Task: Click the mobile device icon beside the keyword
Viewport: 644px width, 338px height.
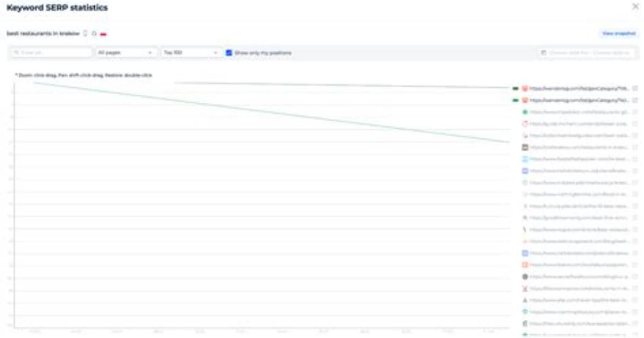Action: pos(86,33)
